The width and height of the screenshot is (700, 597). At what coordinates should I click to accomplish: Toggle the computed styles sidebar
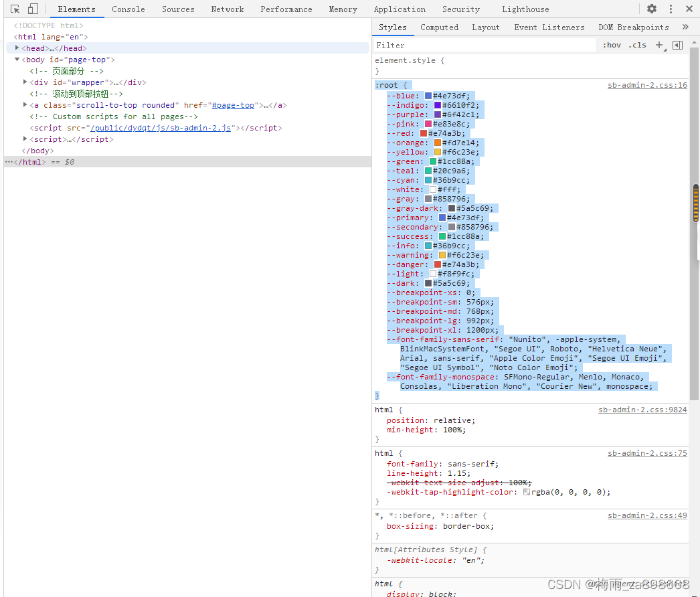click(678, 45)
